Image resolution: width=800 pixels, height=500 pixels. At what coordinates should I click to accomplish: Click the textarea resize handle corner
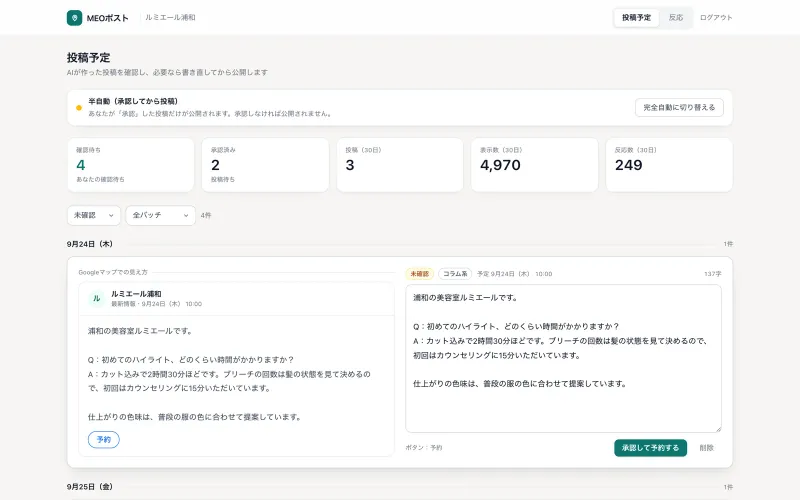point(718,429)
